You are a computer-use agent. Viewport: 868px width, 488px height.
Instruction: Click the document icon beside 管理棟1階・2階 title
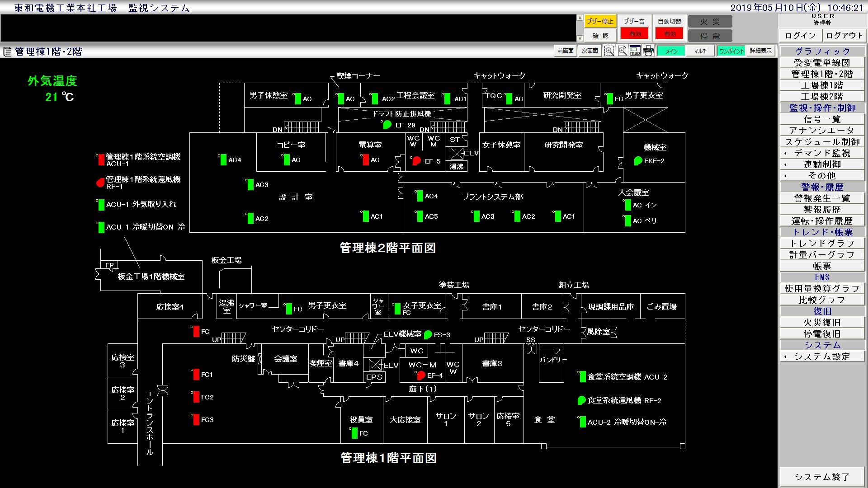(x=7, y=52)
